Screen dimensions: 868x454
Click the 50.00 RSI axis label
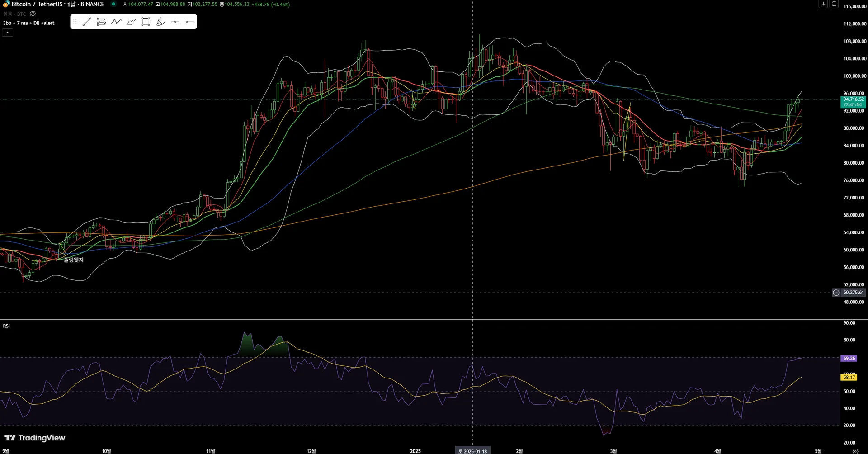pos(849,391)
